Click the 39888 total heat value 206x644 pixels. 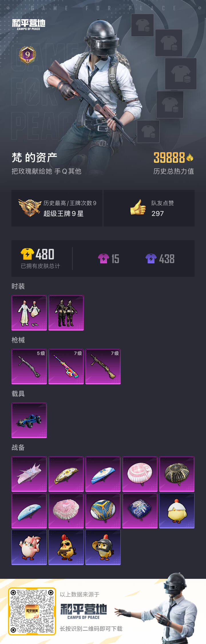coord(169,158)
